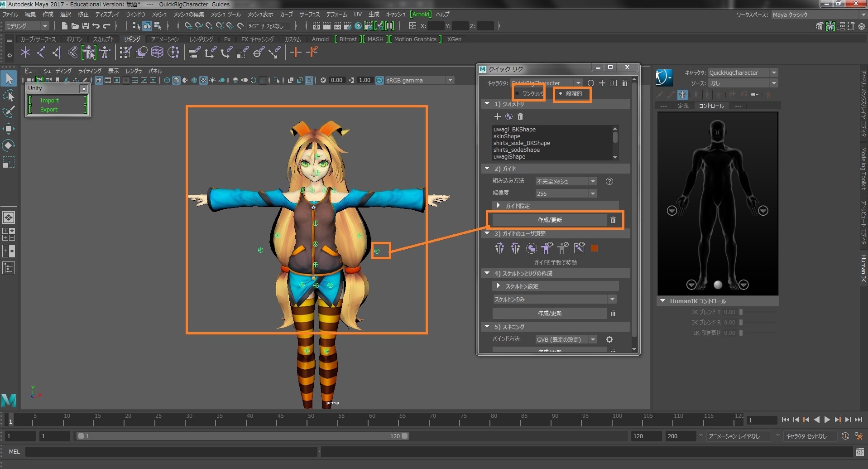868x469 pixels.
Task: Switch to the アニメーション shelf tab
Action: click(165, 39)
